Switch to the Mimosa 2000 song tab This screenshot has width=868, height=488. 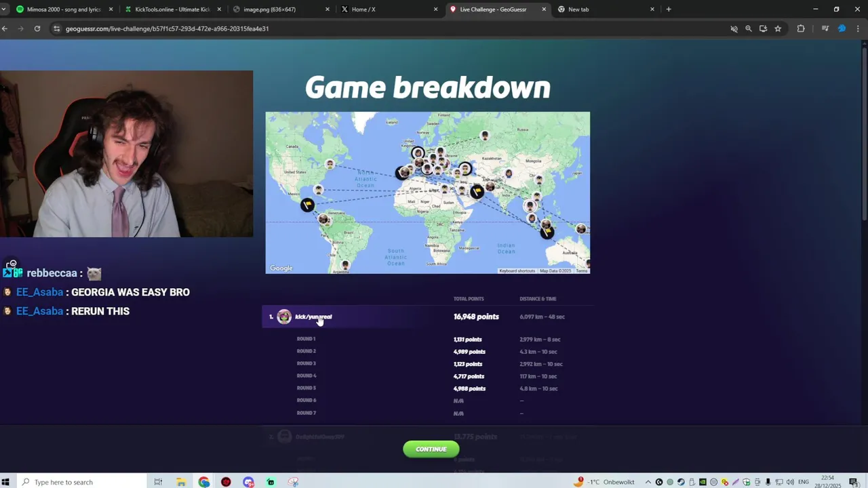64,9
